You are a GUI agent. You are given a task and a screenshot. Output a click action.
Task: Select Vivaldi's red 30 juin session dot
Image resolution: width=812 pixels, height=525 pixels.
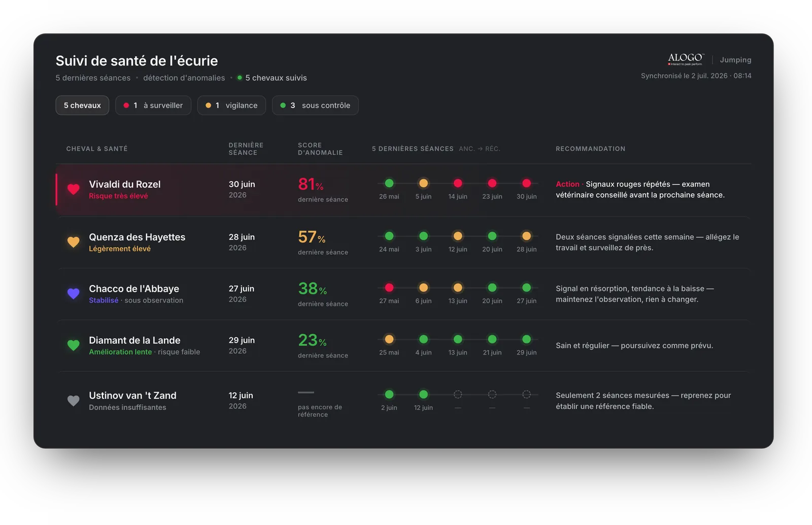527,183
